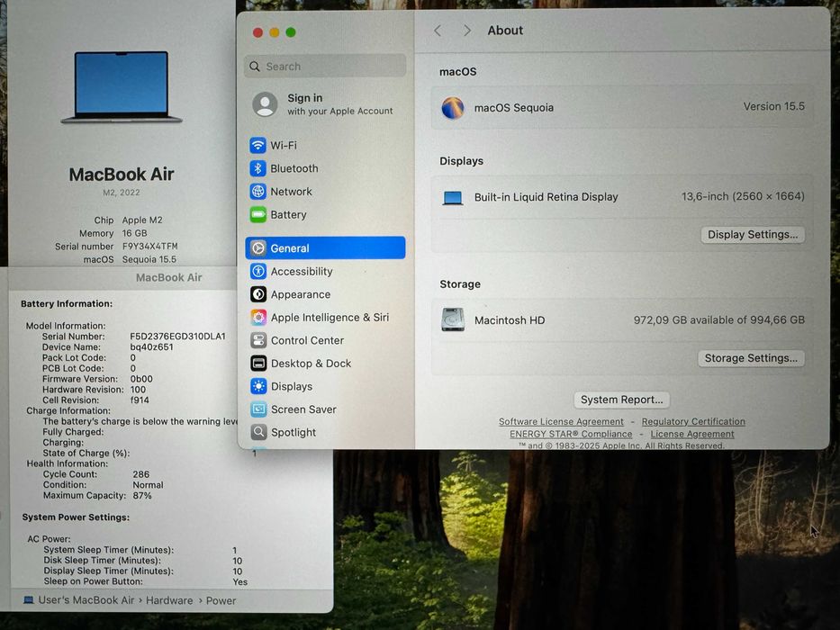Click the Macintosh HD label
This screenshot has width=840, height=630.
510,320
